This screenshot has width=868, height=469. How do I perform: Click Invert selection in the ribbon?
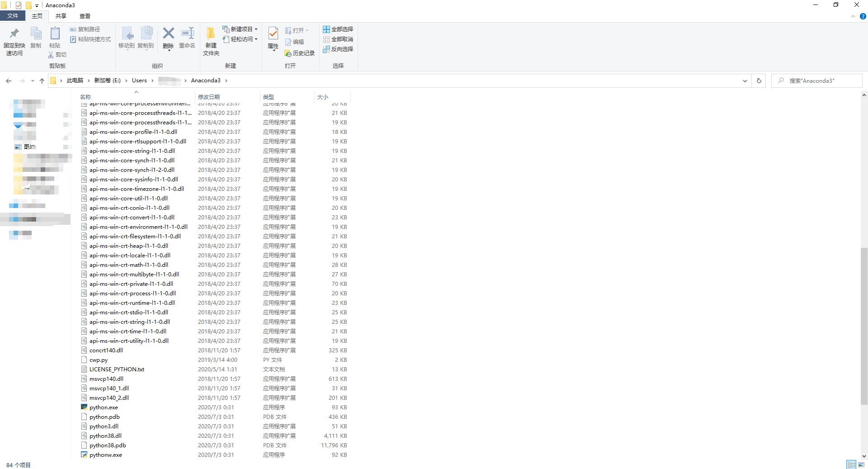click(338, 49)
